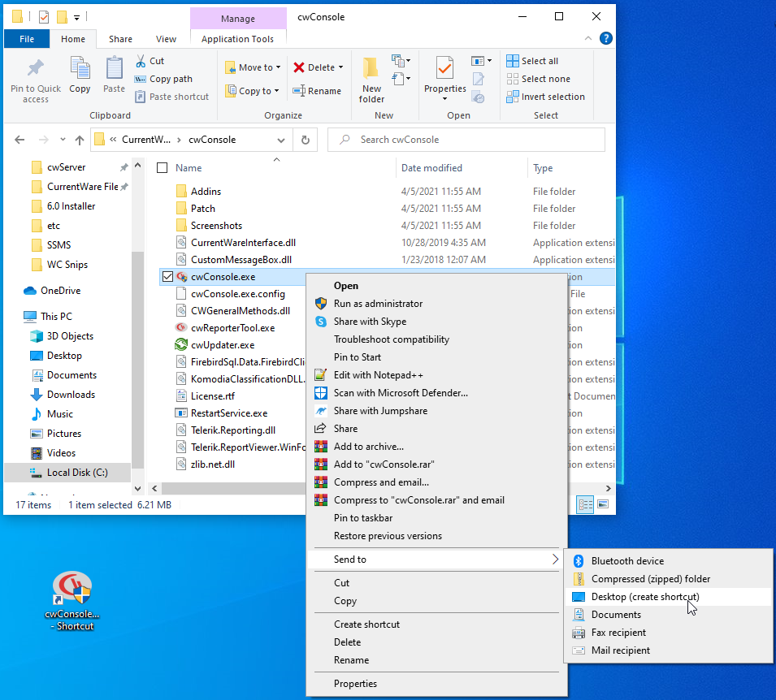Click Invert selection in ribbon
The width and height of the screenshot is (776, 700).
(x=546, y=97)
